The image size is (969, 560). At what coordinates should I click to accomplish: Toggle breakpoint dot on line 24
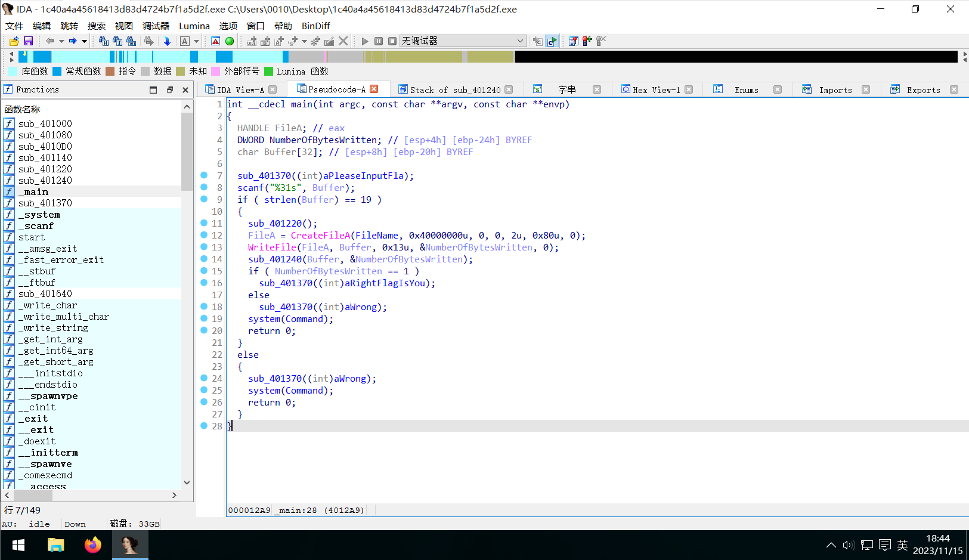(x=204, y=378)
